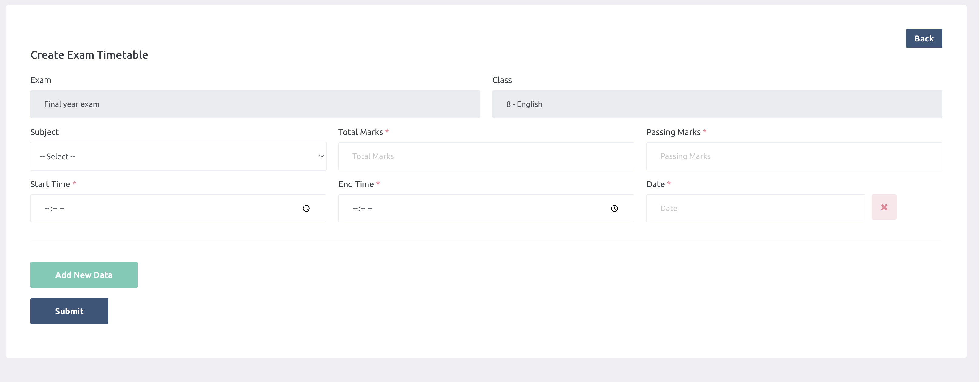Click the Date input field
980x382 pixels.
(755, 208)
